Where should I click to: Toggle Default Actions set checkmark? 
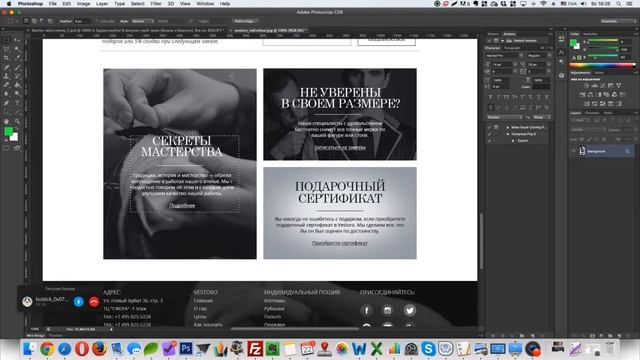coord(489,41)
